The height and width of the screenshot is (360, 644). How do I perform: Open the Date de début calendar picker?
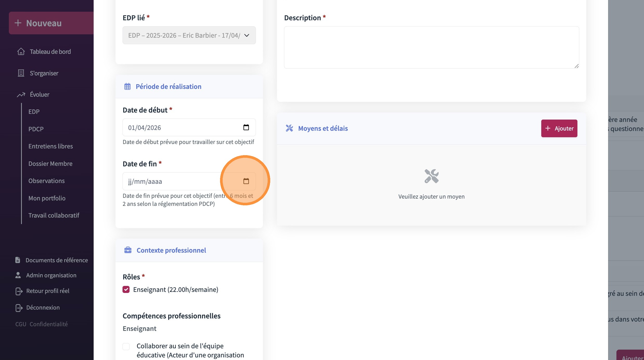[x=246, y=127]
